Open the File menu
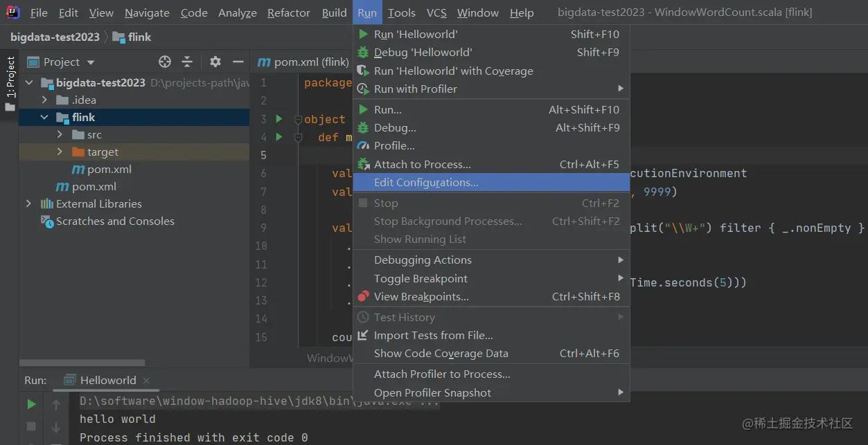The width and height of the screenshot is (868, 445). point(39,12)
